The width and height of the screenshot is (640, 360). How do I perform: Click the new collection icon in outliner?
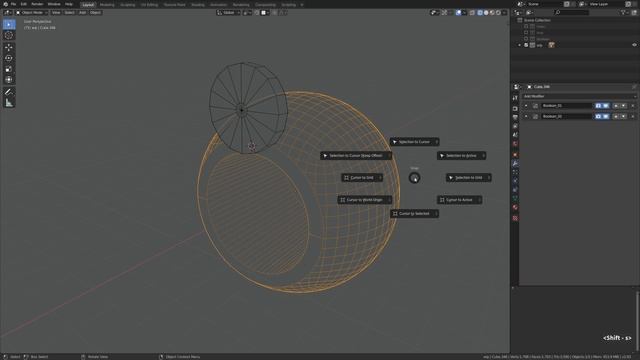(x=634, y=13)
